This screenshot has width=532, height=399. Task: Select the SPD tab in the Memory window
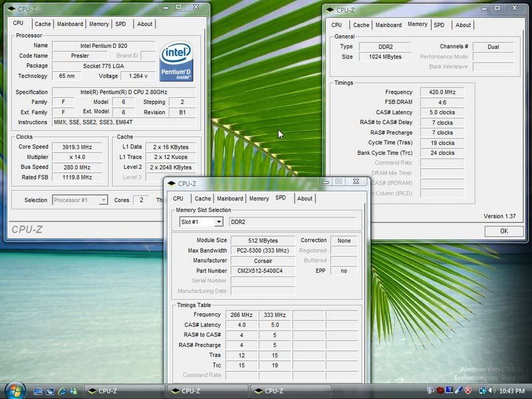point(439,25)
